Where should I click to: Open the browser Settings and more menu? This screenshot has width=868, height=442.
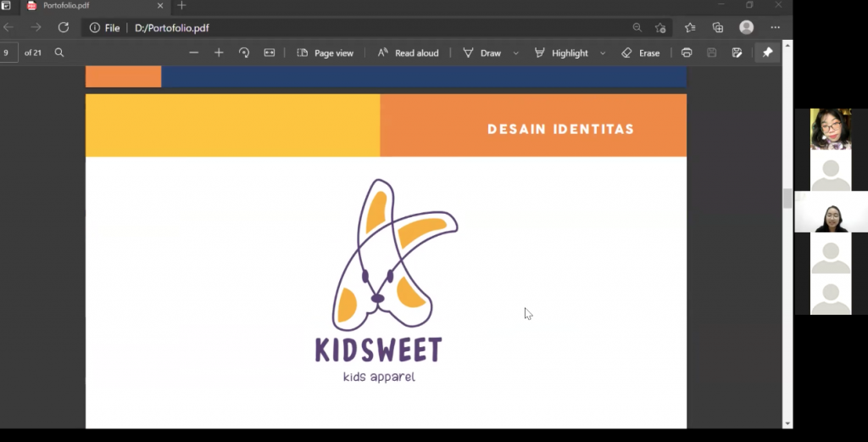[775, 27]
